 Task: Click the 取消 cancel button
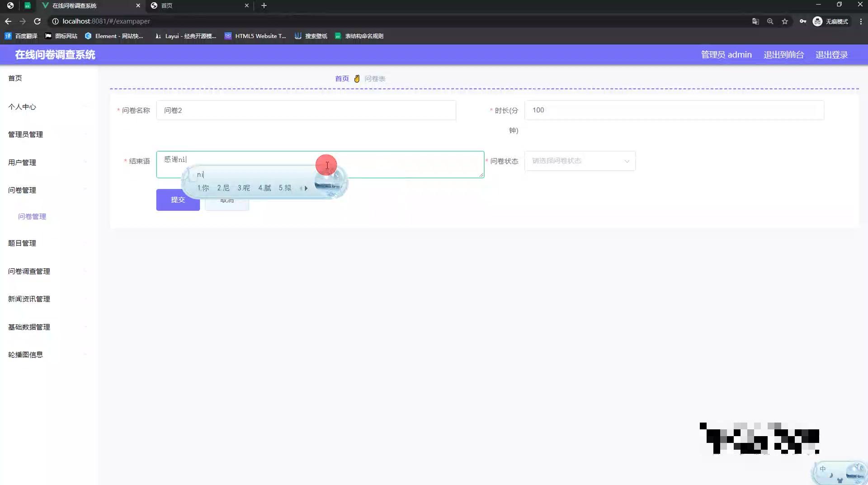tap(227, 201)
